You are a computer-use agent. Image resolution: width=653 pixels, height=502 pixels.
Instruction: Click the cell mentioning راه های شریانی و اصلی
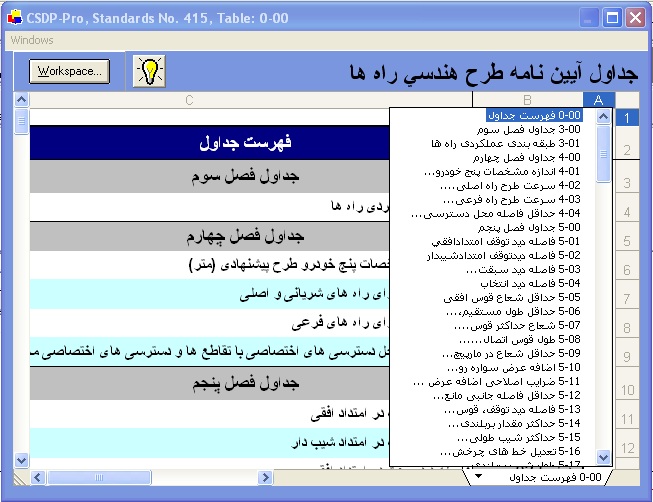point(209,294)
